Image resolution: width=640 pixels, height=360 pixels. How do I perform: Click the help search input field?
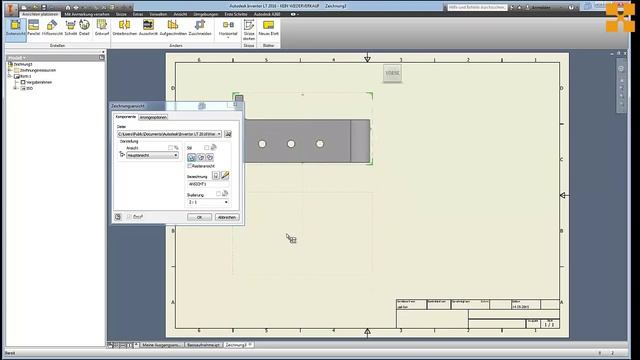(477, 7)
